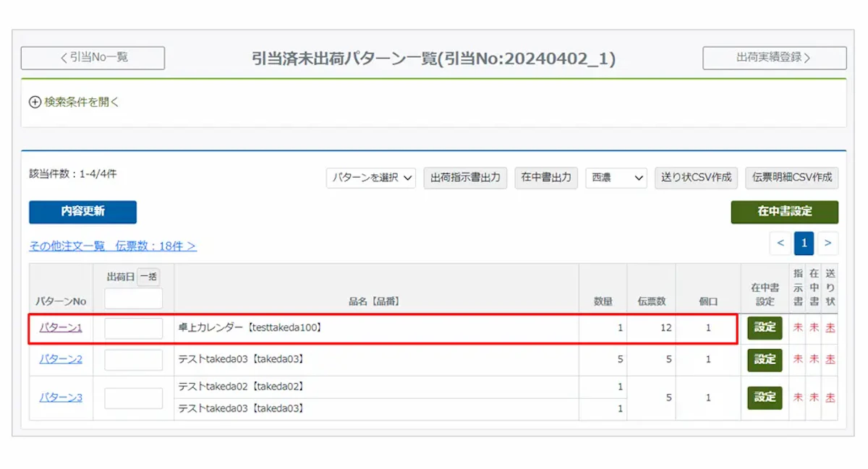Click 出荷指示書出力 button
Image resolution: width=868 pixels, height=469 pixels.
pos(465,178)
